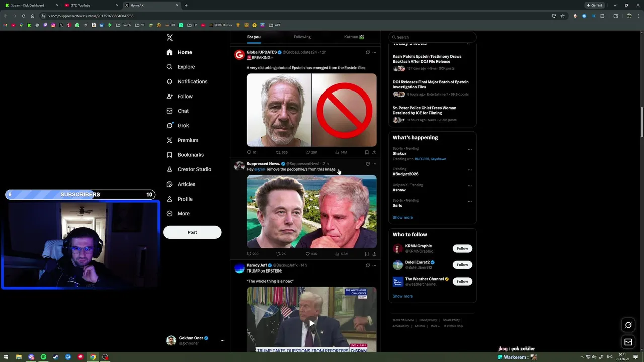Screen dimensions: 644x362
Task: Bookmark the Suppressed News post
Action: 367,254
